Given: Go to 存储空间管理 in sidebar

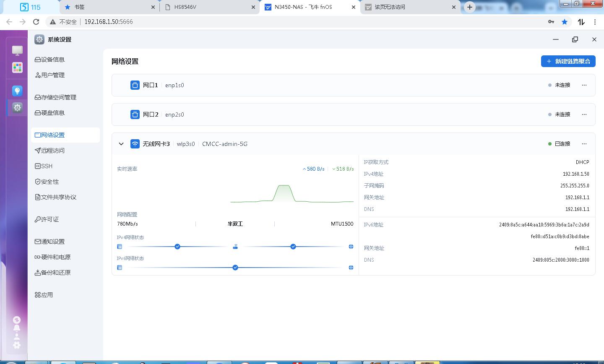Looking at the screenshot, I should [58, 97].
